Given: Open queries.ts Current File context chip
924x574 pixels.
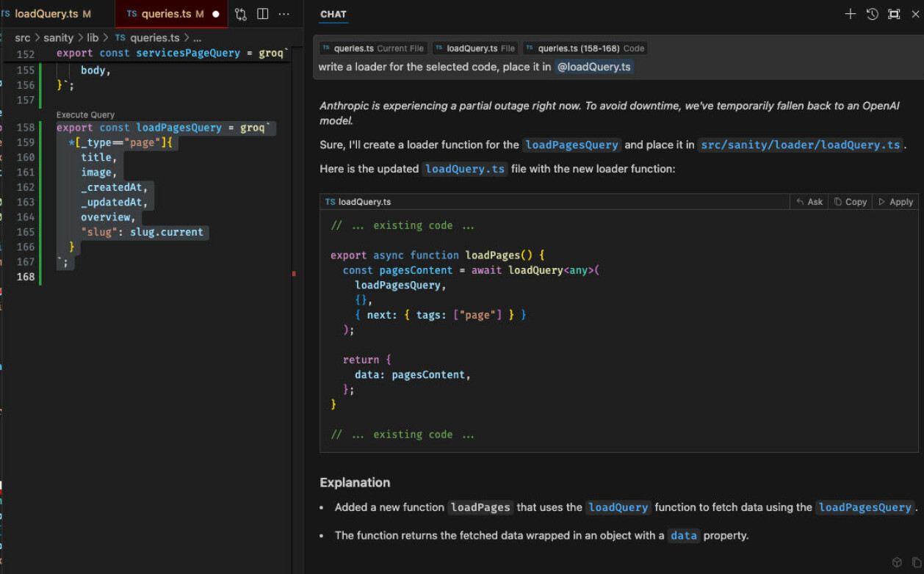Looking at the screenshot, I should pos(373,48).
